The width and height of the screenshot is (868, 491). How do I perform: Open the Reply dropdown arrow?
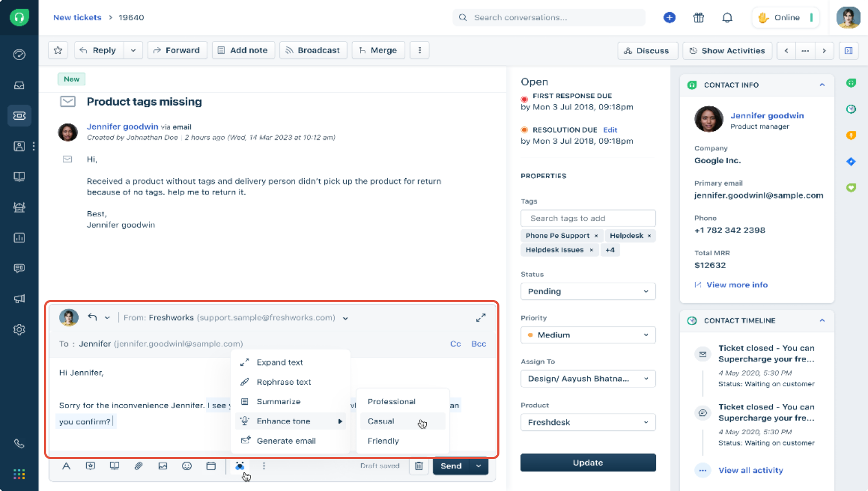pyautogui.click(x=133, y=51)
